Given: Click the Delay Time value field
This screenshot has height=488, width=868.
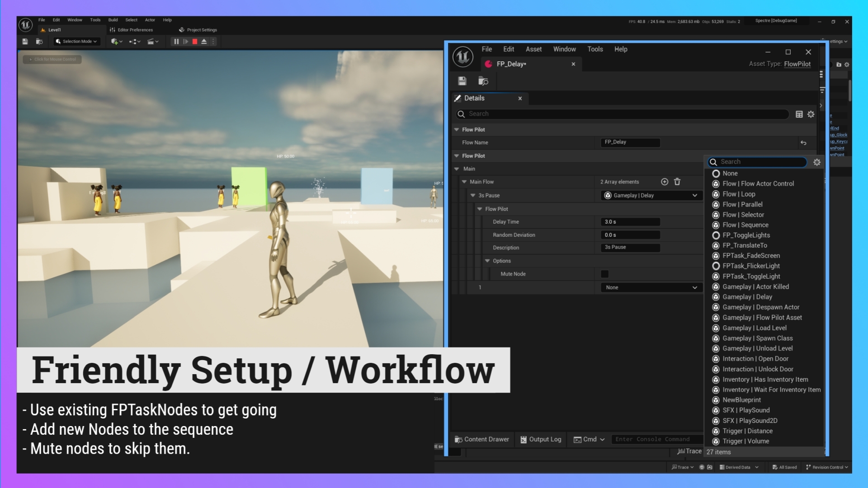Looking at the screenshot, I should click(630, 222).
